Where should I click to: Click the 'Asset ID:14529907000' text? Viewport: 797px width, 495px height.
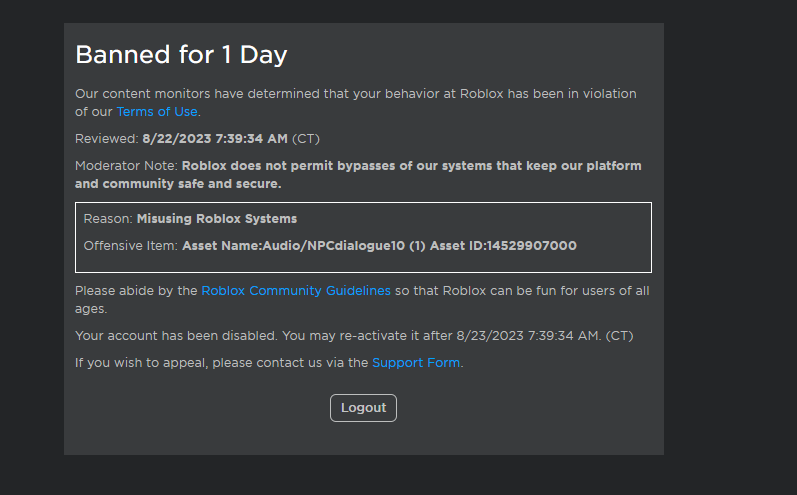click(x=503, y=246)
